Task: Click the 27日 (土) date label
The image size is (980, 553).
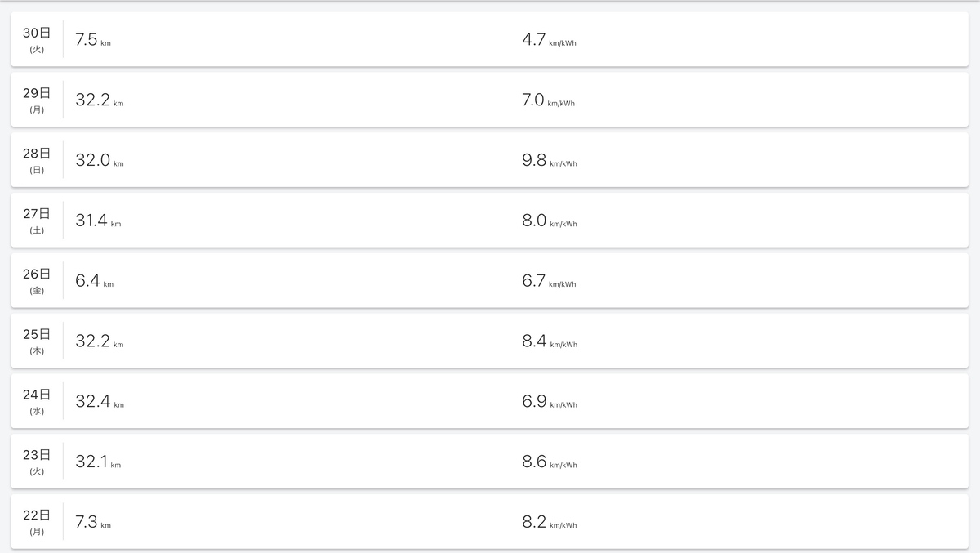Action: [37, 221]
